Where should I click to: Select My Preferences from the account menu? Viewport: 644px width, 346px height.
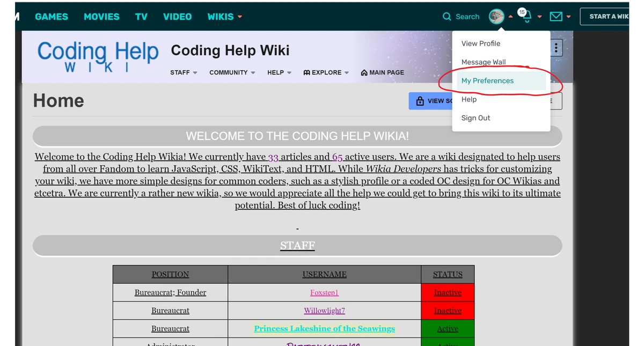487,80
